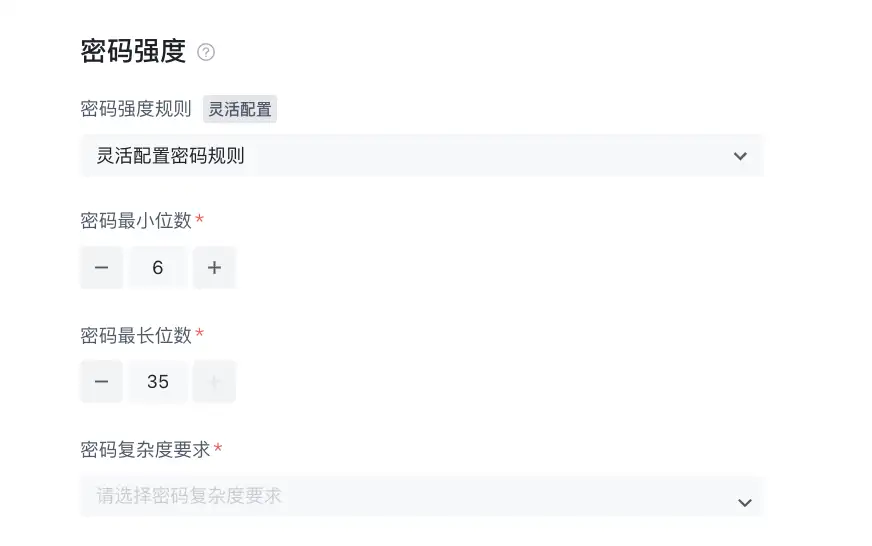The width and height of the screenshot is (872, 546).
Task: Focus the maximum length field showing 35
Action: point(158,381)
